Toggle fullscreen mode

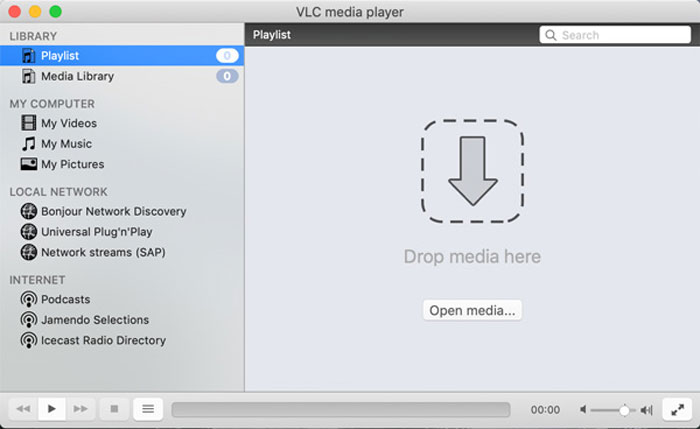(x=677, y=409)
